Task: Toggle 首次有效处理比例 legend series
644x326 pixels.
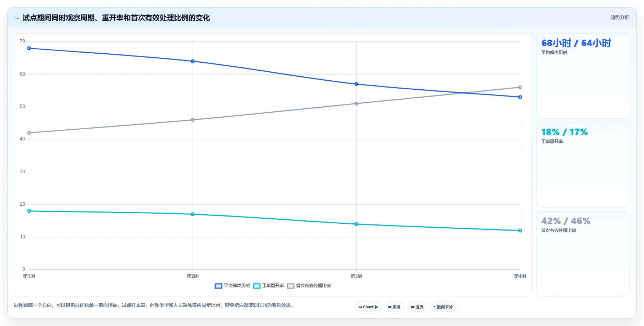Action: pos(309,286)
